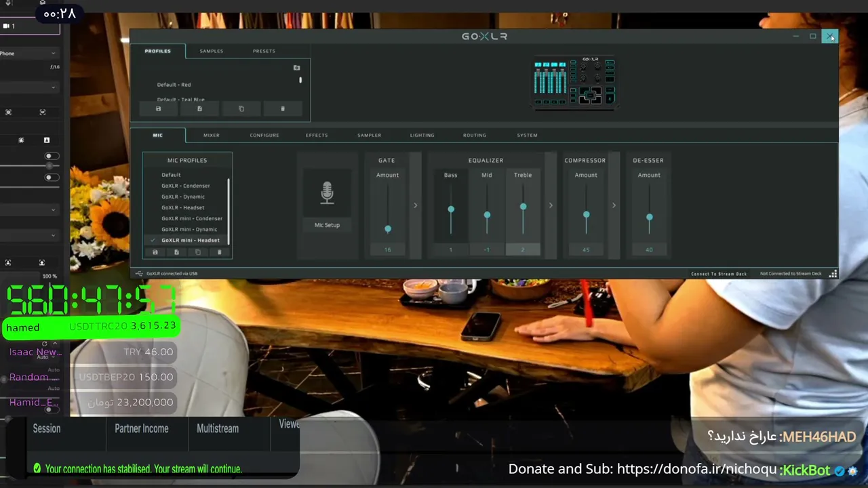This screenshot has height=488, width=868.
Task: Copy the selected mic profile
Action: [x=198, y=252]
